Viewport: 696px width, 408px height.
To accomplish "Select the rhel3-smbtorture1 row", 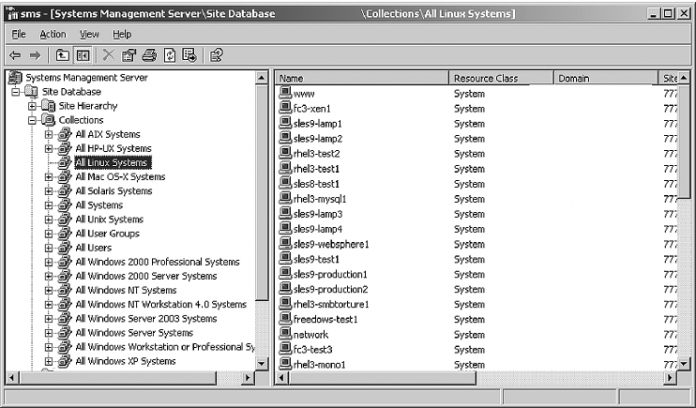I will click(x=476, y=305).
